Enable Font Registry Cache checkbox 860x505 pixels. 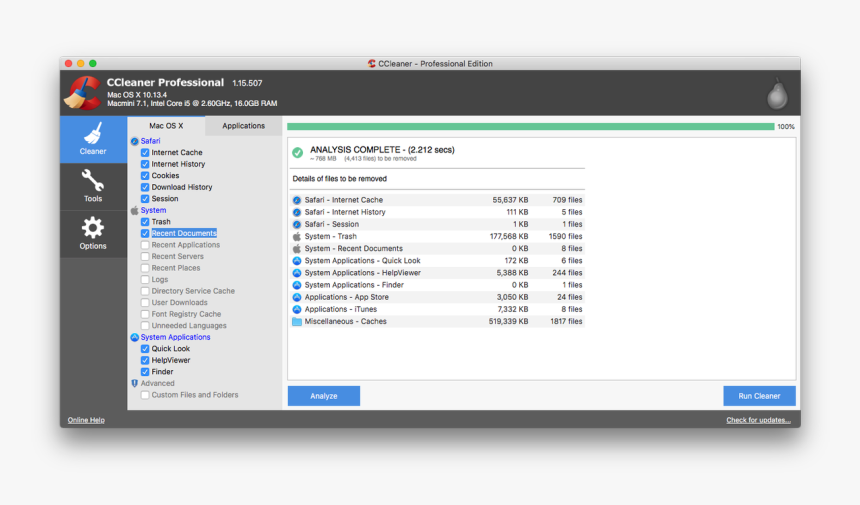pyautogui.click(x=145, y=314)
